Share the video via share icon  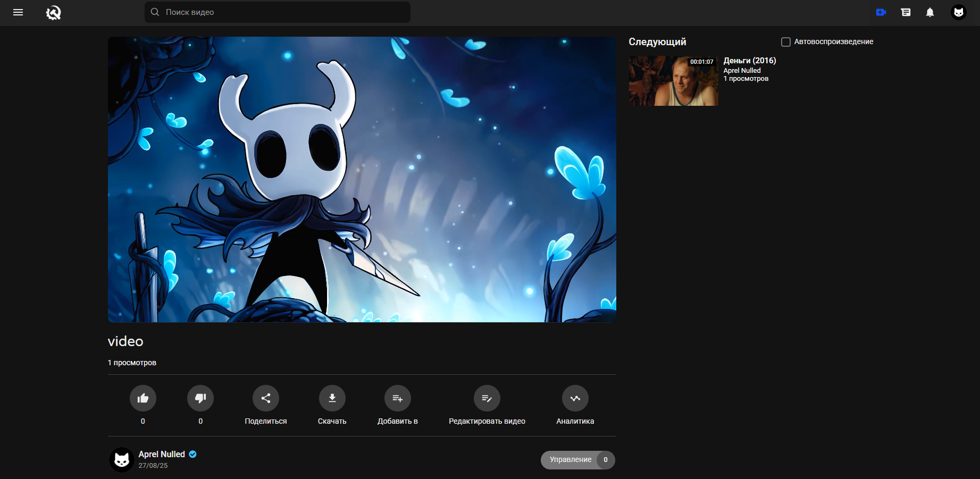coord(266,398)
